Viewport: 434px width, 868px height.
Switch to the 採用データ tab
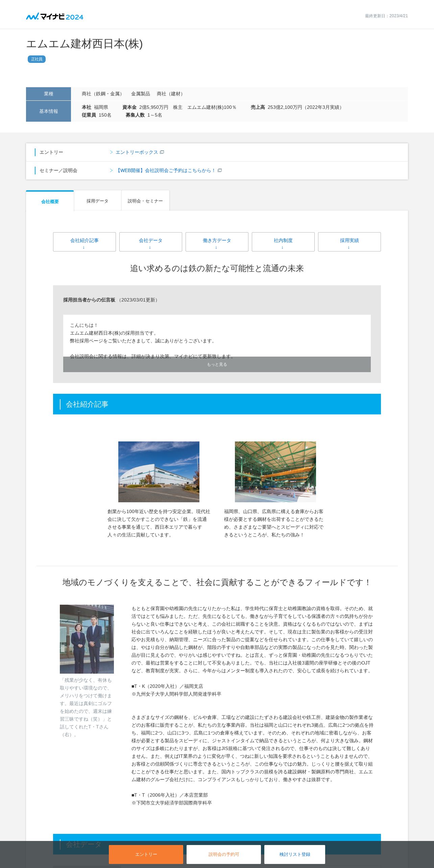(97, 201)
